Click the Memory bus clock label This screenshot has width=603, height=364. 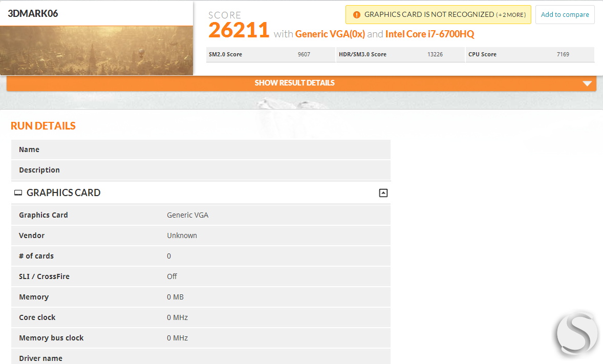tap(51, 338)
